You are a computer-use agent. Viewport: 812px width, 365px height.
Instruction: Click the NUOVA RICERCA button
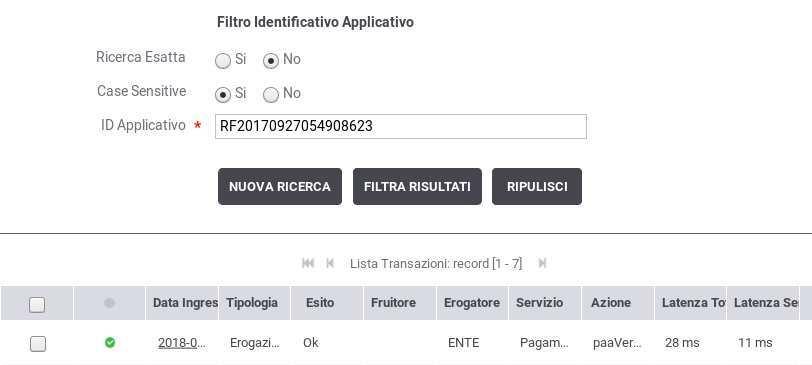[280, 186]
